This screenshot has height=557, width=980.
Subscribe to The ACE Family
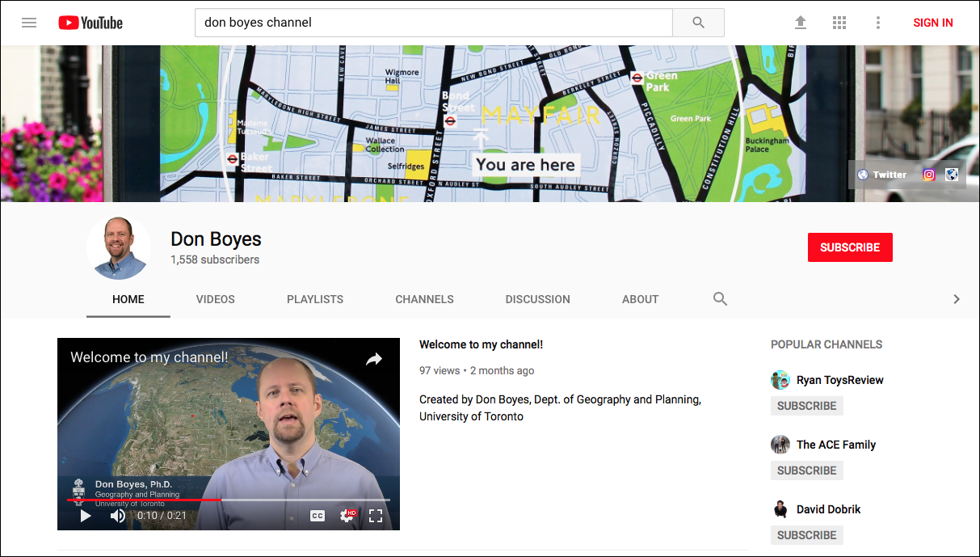pyautogui.click(x=807, y=470)
